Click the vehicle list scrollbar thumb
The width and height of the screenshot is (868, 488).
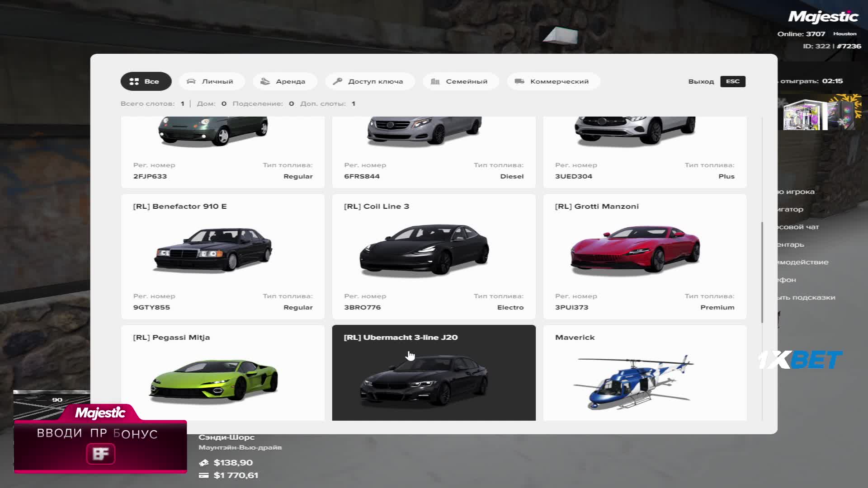(762, 272)
